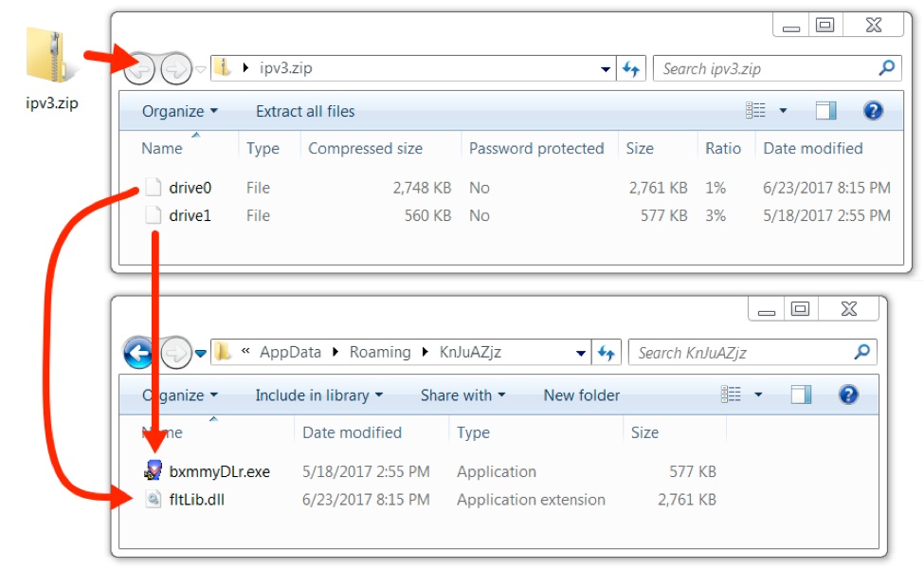Click Extract all files button
Screen dimensions: 924x569
[305, 112]
